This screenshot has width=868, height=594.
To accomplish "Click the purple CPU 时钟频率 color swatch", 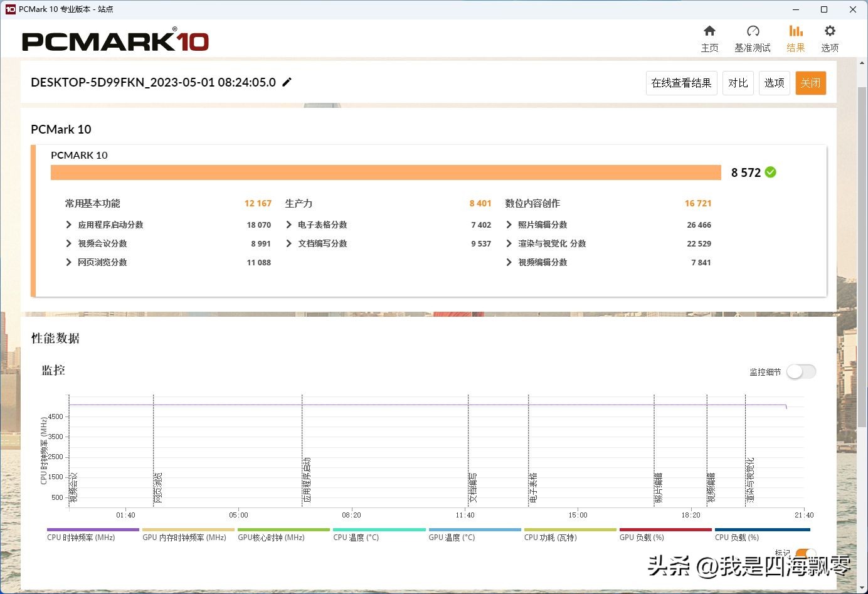I will pos(92,529).
